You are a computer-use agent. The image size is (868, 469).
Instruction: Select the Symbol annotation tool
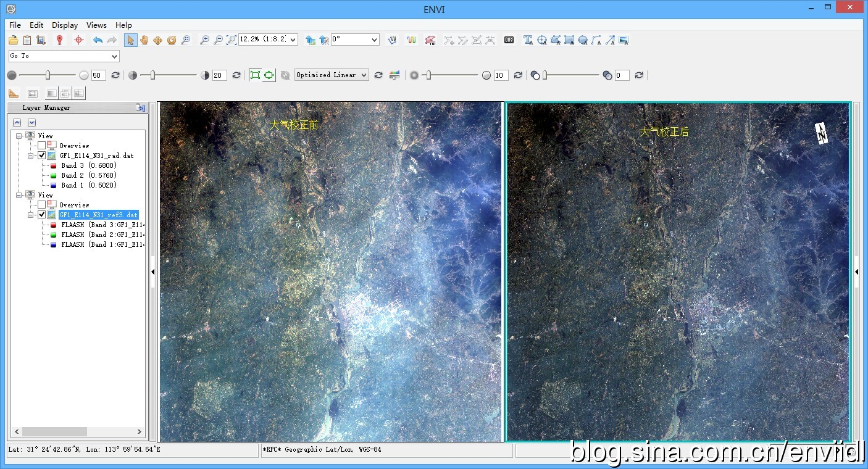[542, 40]
